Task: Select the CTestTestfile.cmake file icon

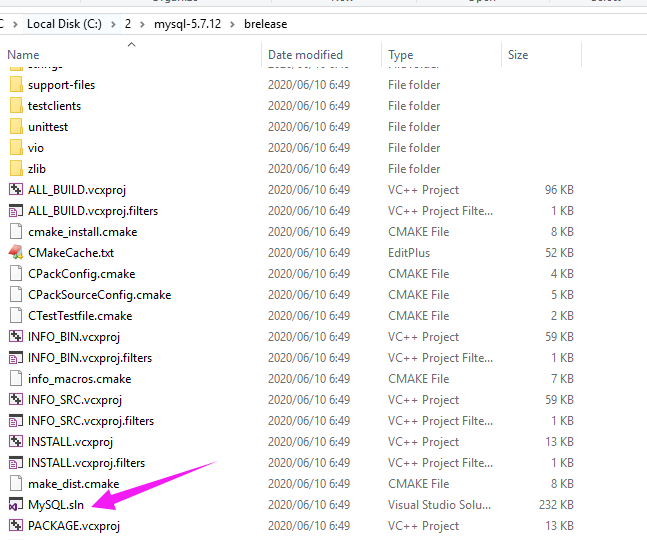Action: coord(16,316)
